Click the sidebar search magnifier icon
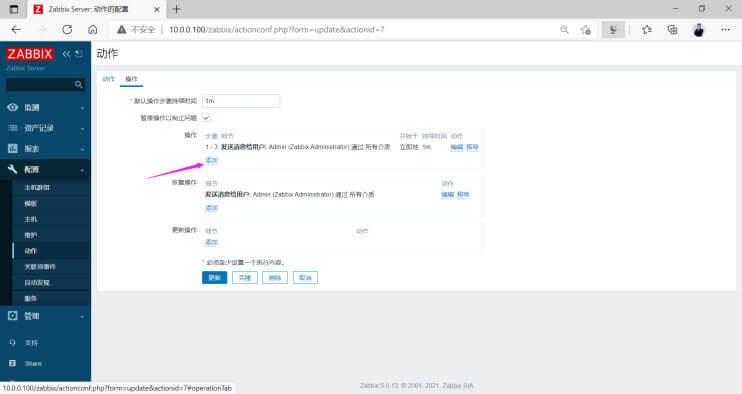Screen dimensions: 742x394 (79, 85)
